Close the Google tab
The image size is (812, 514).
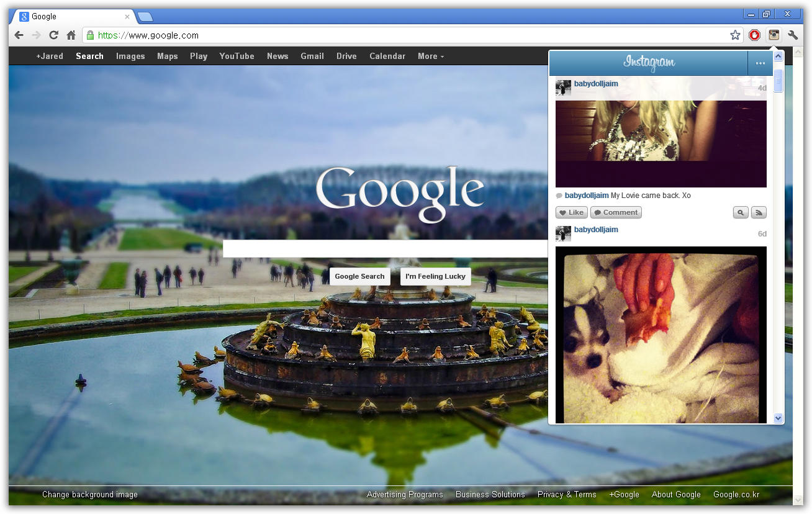click(127, 17)
